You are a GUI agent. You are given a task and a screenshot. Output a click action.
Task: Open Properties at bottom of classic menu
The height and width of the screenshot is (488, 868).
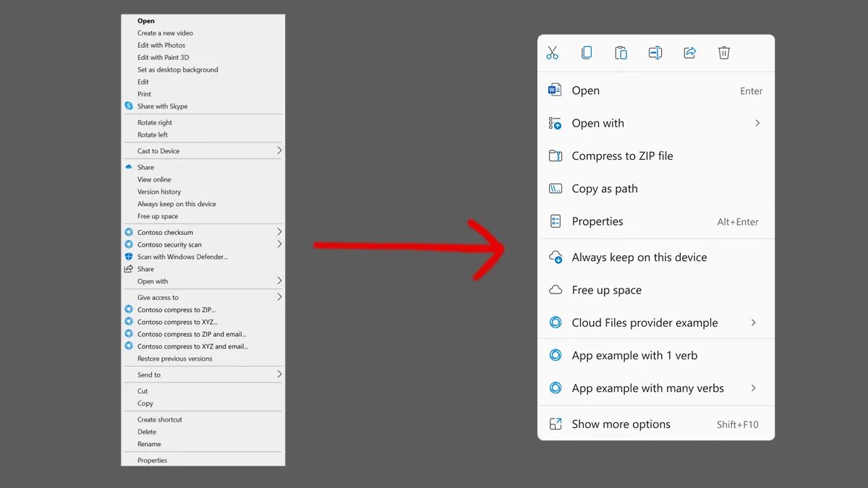[x=152, y=460]
